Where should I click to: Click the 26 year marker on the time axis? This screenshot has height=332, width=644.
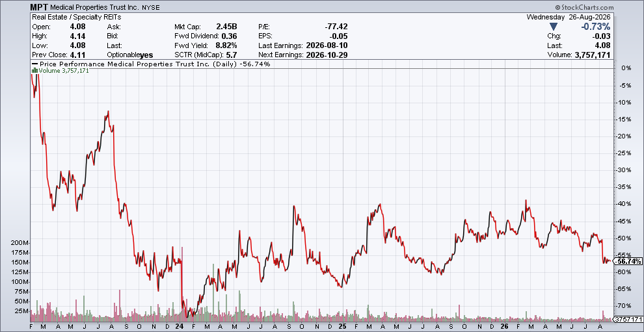point(505,327)
